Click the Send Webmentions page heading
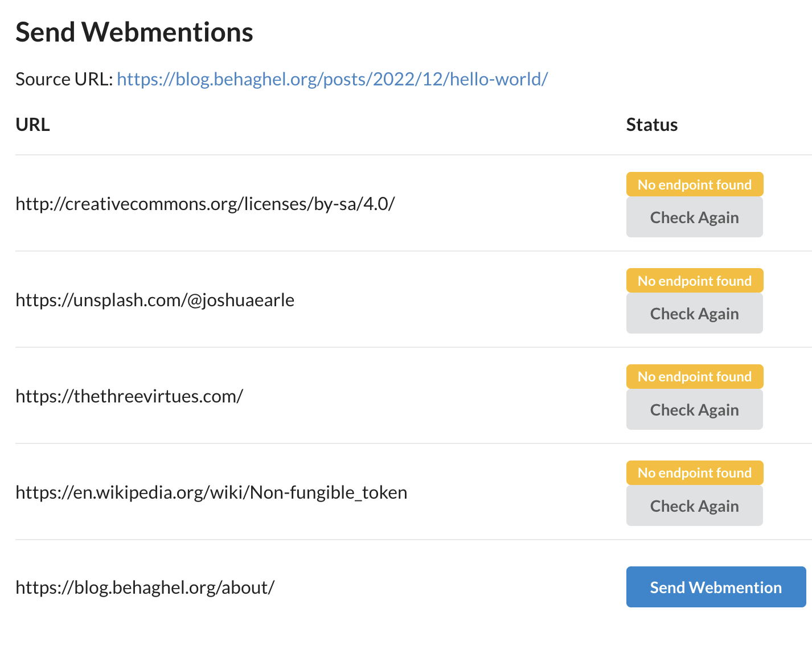The height and width of the screenshot is (666, 812). pos(134,32)
